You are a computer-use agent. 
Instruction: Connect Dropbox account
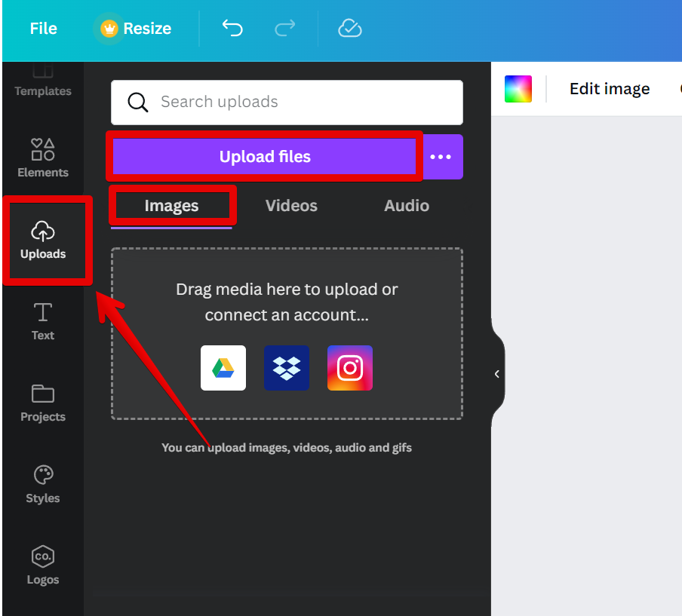[287, 368]
